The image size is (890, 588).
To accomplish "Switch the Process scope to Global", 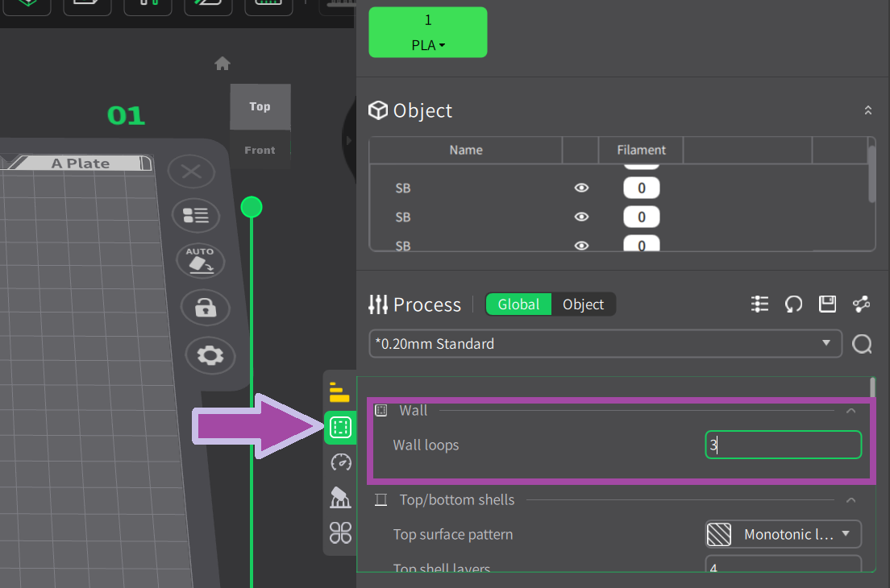I will (518, 304).
